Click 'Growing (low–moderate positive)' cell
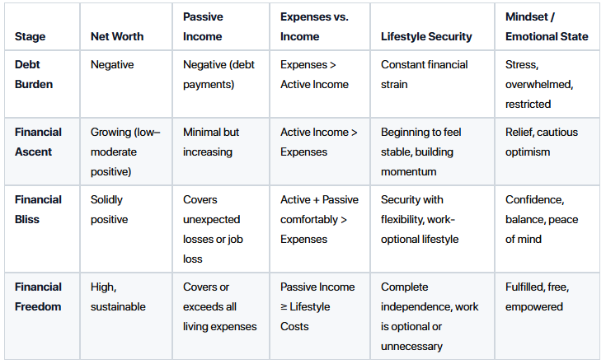 click(x=125, y=152)
